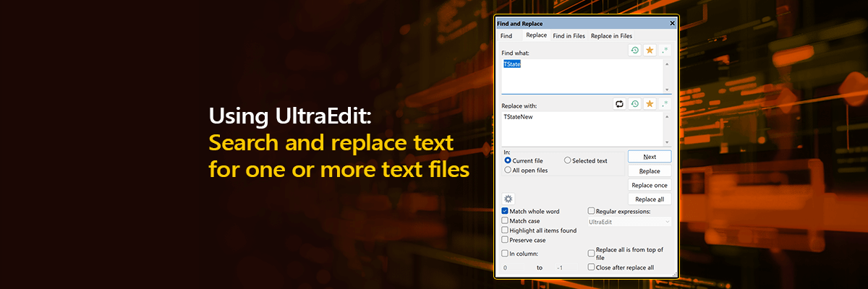868x289 pixels.
Task: Click the Replace all button
Action: [650, 199]
